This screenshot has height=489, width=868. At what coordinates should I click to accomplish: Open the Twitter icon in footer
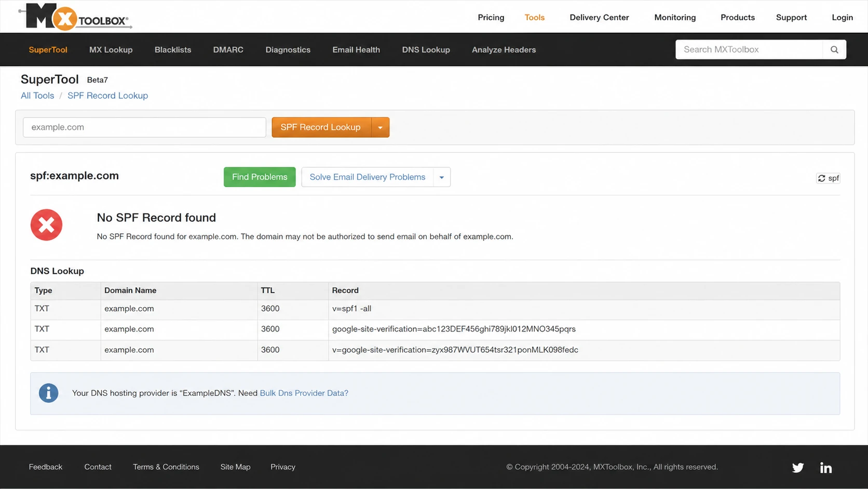point(798,467)
